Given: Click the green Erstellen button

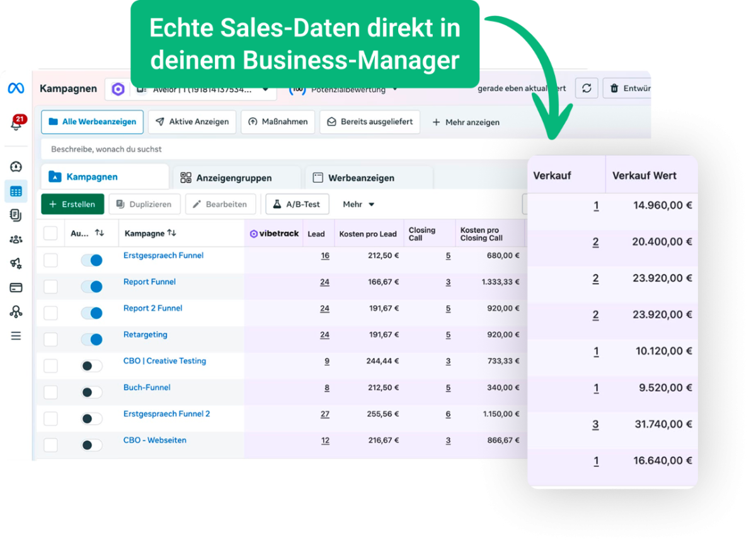Looking at the screenshot, I should click(x=72, y=204).
